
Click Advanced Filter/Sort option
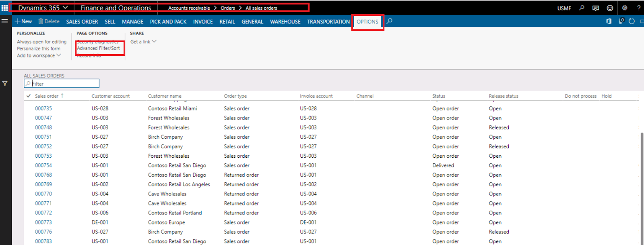coord(98,48)
